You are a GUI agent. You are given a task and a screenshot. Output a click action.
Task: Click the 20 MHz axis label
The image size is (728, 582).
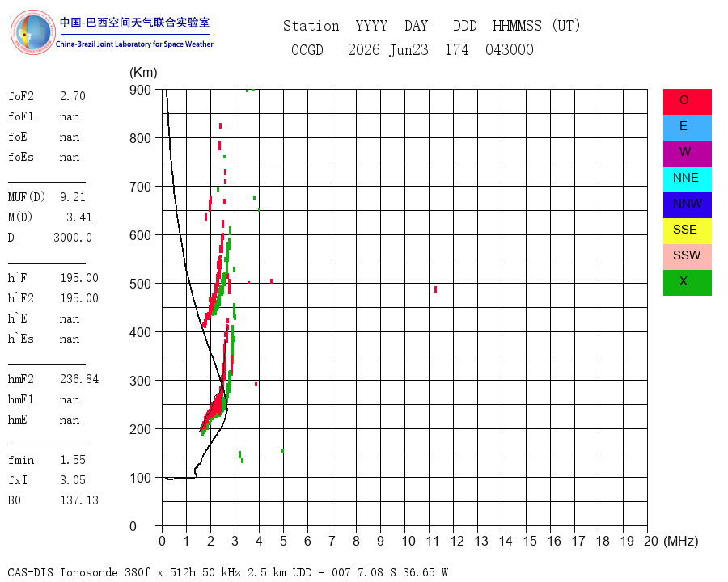coord(651,541)
